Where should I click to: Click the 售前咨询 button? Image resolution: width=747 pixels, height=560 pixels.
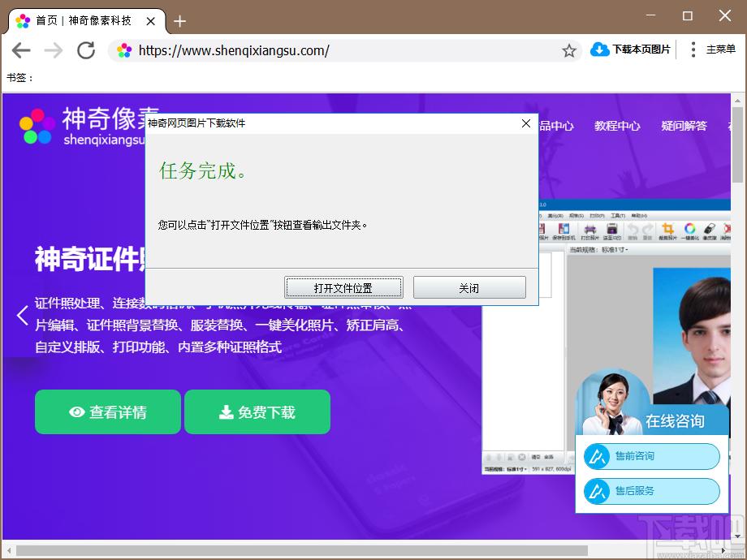(x=652, y=456)
